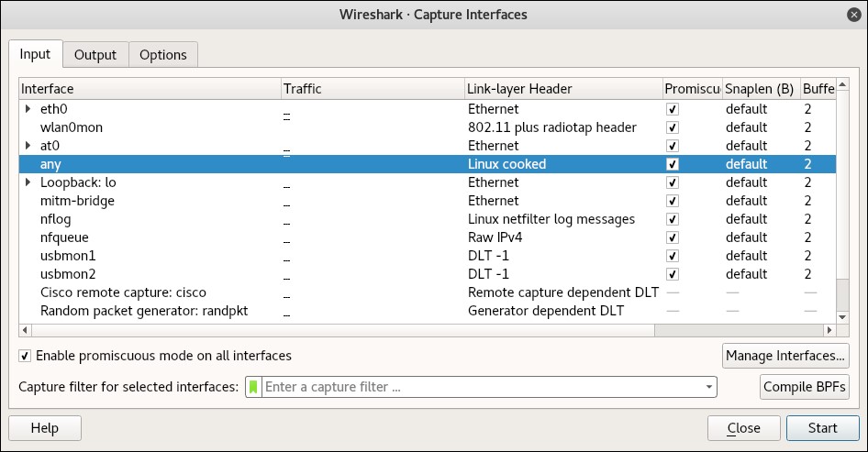Select the usbmon2 interface
Viewport: 868px width, 452px height.
(x=68, y=274)
